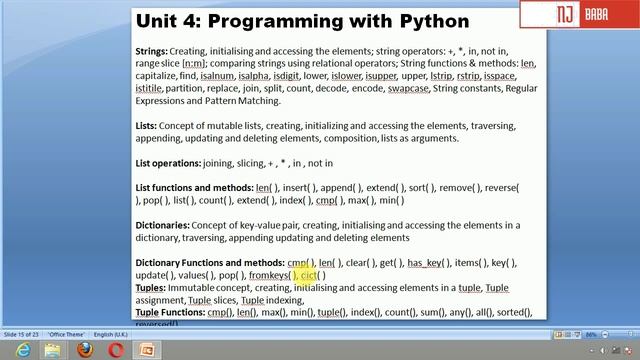
Task: Click 'has_key( )' in dictionary methods
Action: 429,263
